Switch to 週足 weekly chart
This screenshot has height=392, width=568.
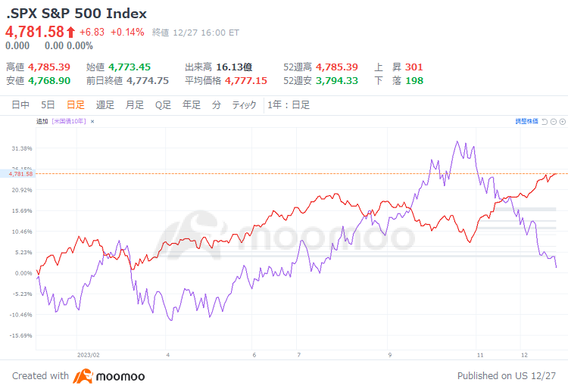[x=105, y=105]
